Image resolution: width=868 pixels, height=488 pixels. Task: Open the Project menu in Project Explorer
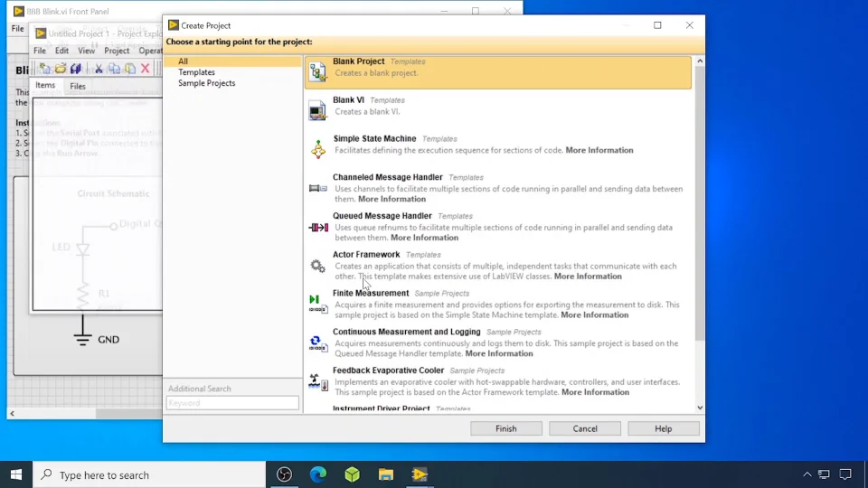point(117,51)
